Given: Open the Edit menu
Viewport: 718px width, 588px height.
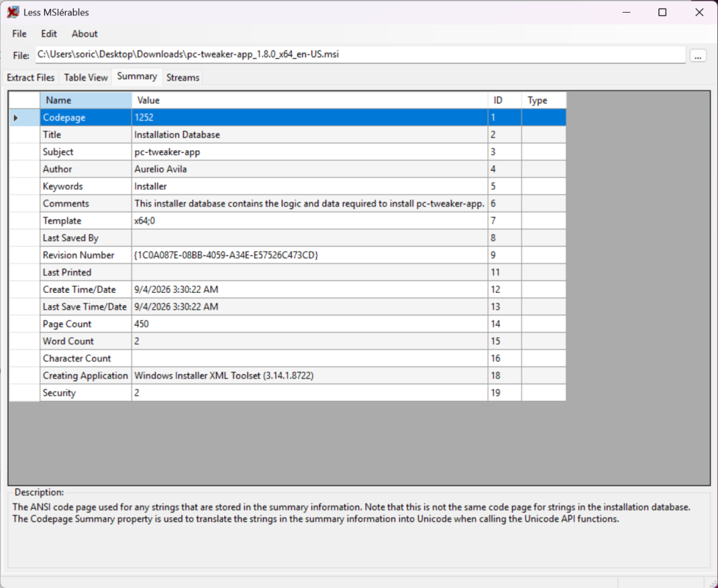Looking at the screenshot, I should (x=49, y=34).
